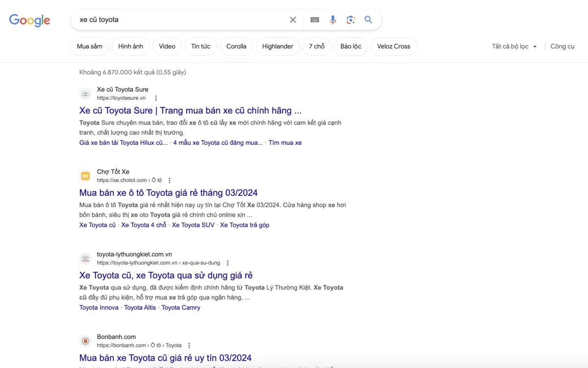Screen dimensions: 588x368
Task: Open 'Xe Toyota cũ' sitelink under Chợ Tốt
Action: [98, 225]
